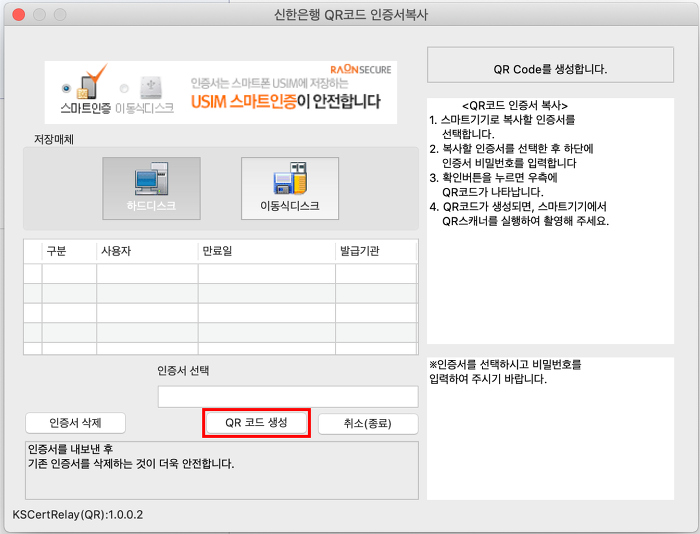Image resolution: width=700 pixels, height=534 pixels.
Task: Click the 사용자 column header
Action: [x=147, y=251]
